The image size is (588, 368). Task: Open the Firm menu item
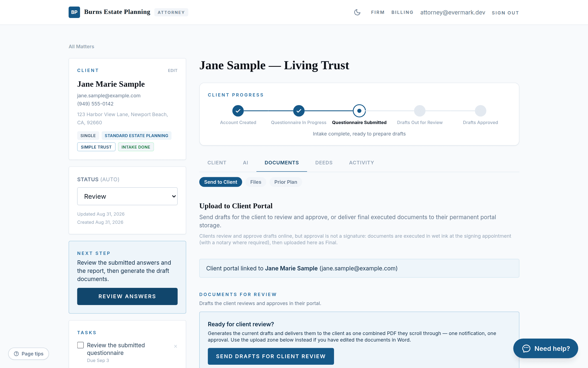click(x=378, y=13)
